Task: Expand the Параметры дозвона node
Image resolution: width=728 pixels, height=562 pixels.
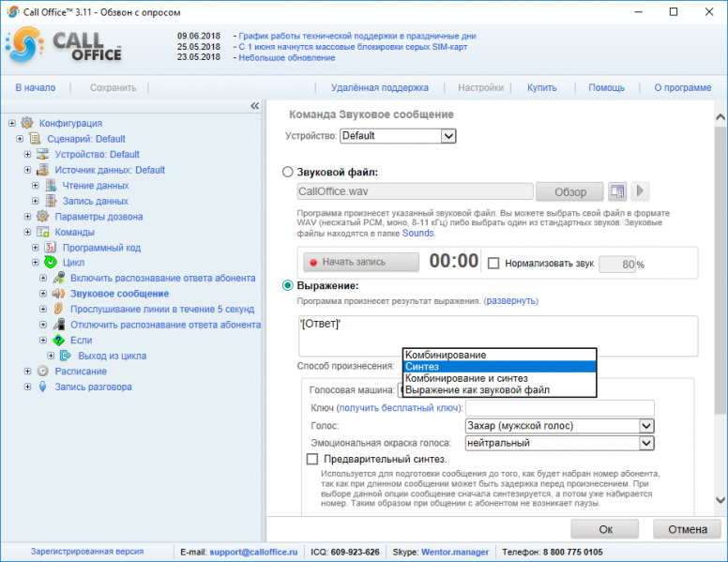Action: 27,217
